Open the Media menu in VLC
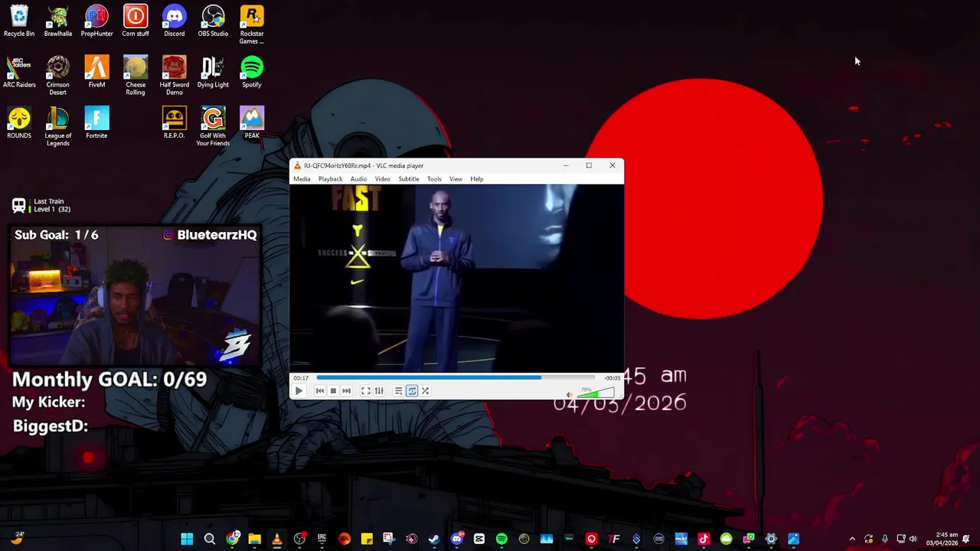The image size is (980, 551). [x=302, y=179]
